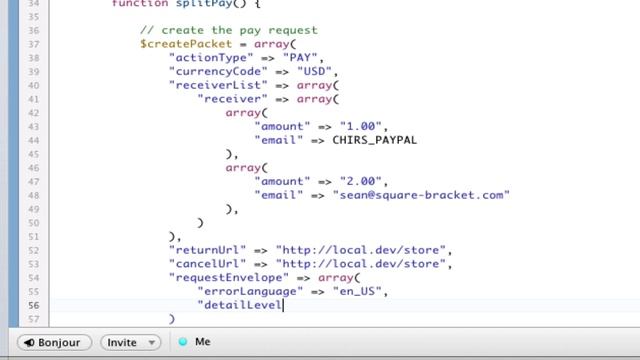Click the "receiverList" key

tap(218, 85)
